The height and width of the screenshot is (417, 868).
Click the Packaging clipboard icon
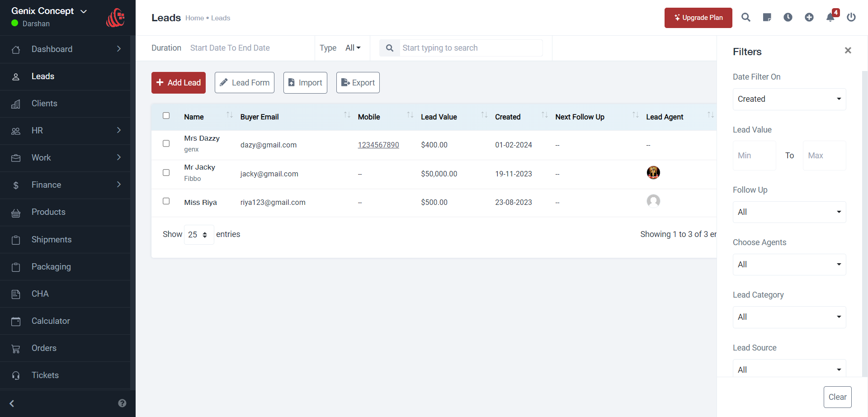(x=16, y=267)
